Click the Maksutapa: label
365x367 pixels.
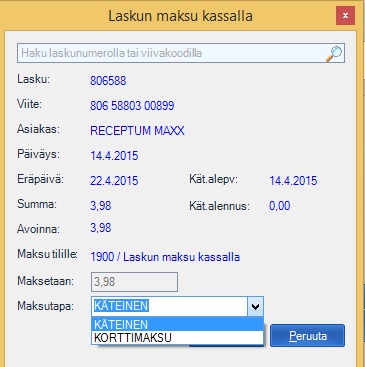pos(46,306)
